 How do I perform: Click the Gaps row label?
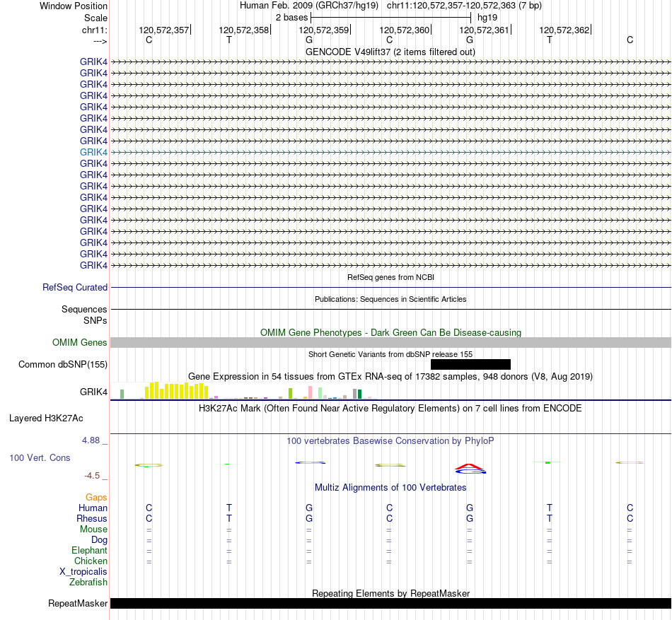click(96, 497)
